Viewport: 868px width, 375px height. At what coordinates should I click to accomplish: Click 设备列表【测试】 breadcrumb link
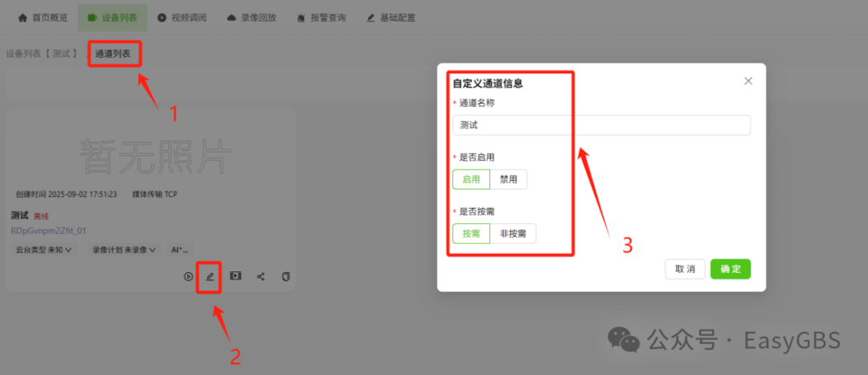42,55
